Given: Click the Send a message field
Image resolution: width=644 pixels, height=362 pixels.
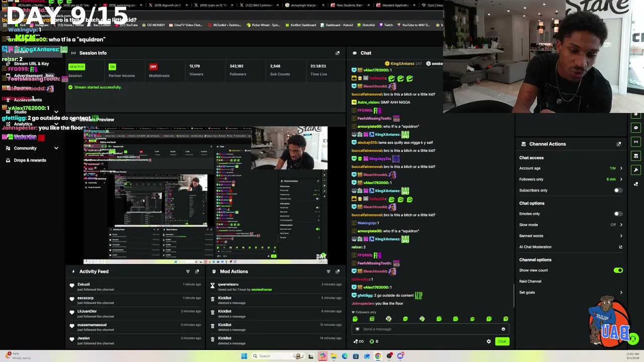Looking at the screenshot, I should click(430, 329).
